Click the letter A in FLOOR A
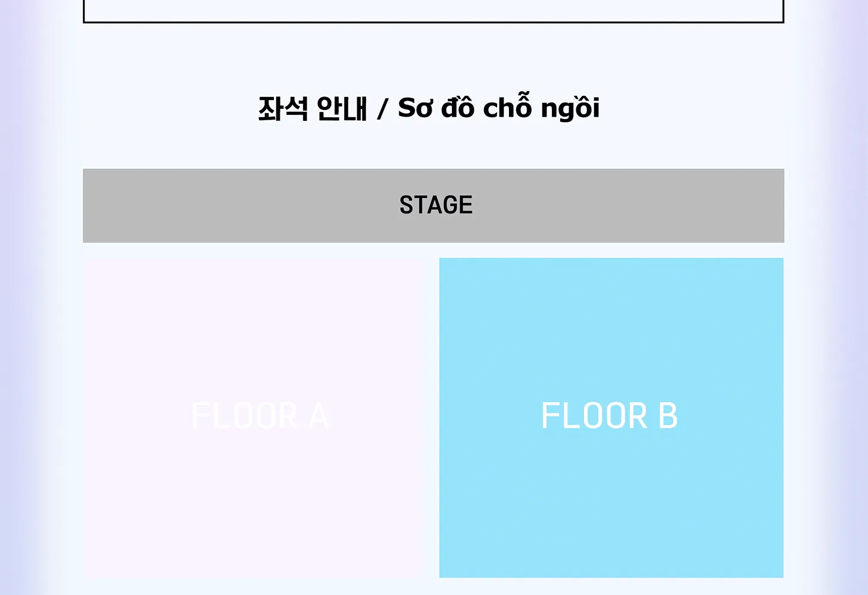Screen dimensions: 868x595 click(319, 416)
